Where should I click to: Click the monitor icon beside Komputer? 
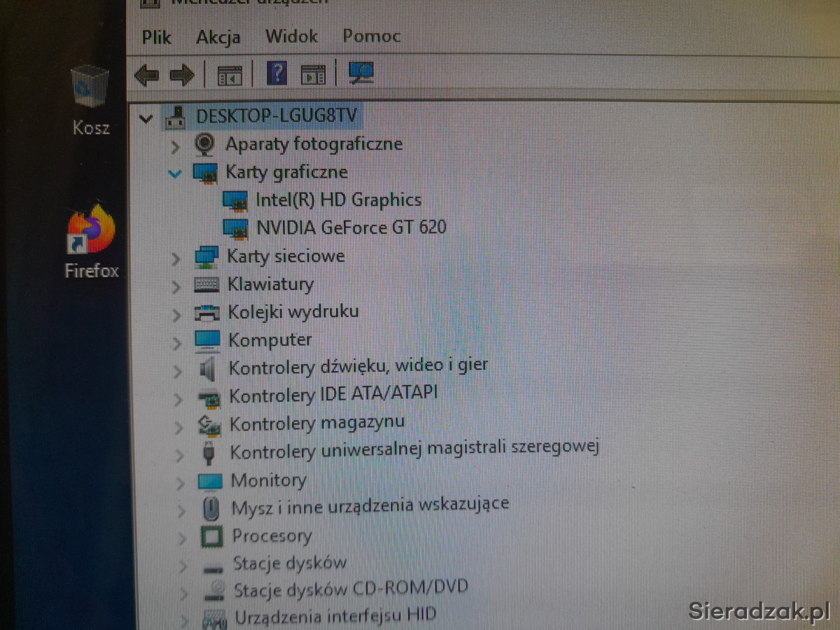coord(208,341)
